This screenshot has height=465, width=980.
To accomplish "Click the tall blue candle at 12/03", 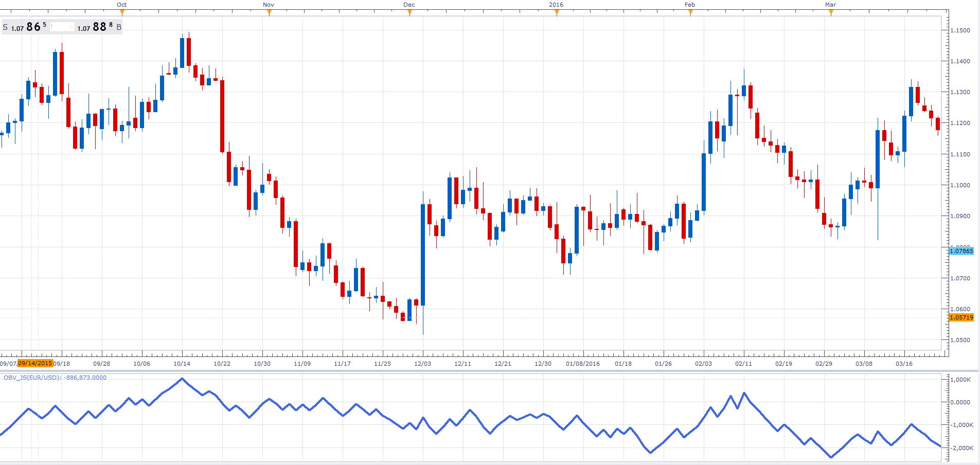I will point(423,255).
